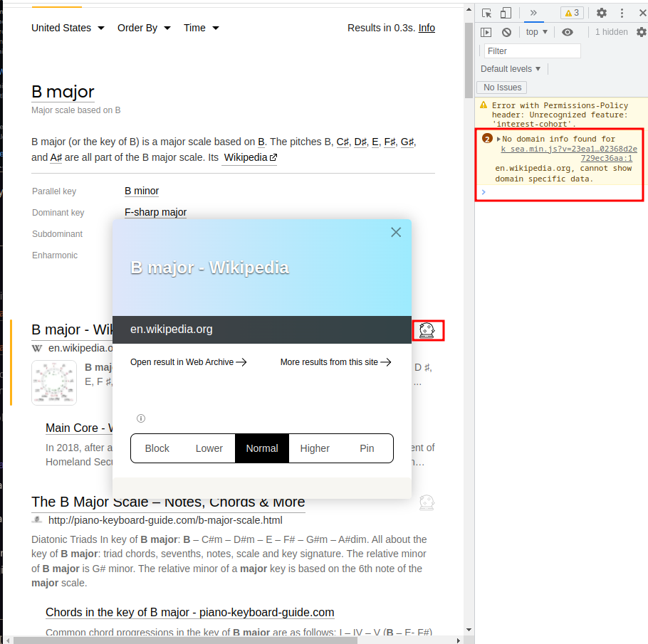Toggle the live expression eye icon

567,32
